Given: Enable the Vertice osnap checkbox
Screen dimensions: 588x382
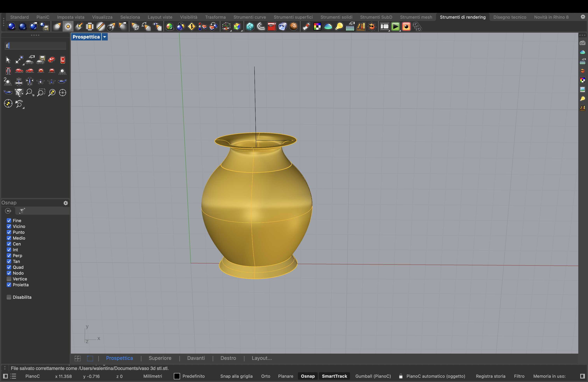Looking at the screenshot, I should (9, 279).
